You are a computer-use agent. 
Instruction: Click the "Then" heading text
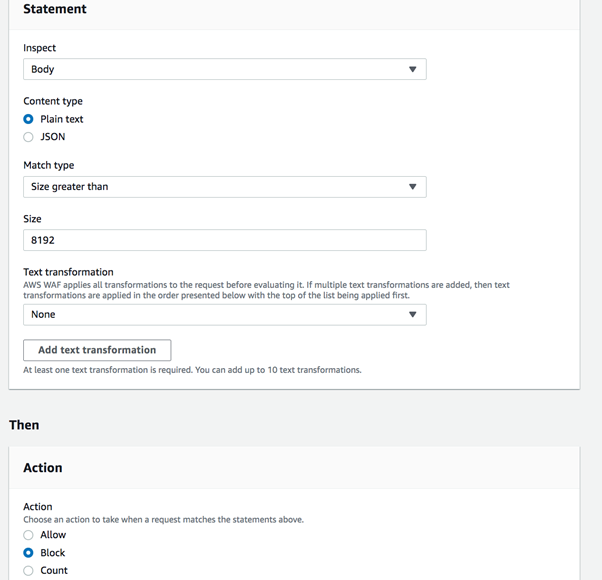click(24, 425)
